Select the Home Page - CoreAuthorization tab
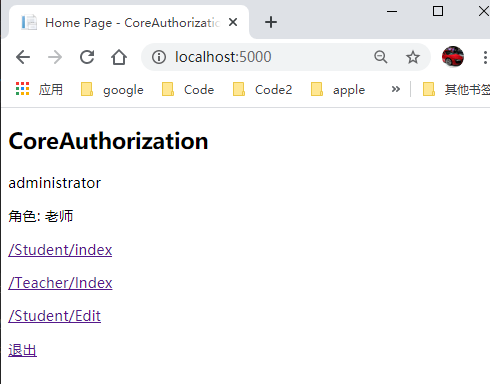This screenshot has width=490, height=384. point(129,23)
